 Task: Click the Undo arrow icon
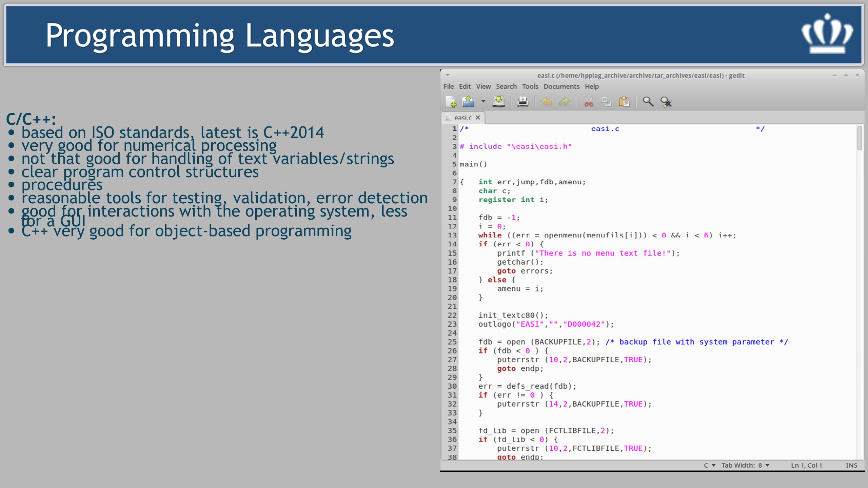click(547, 102)
